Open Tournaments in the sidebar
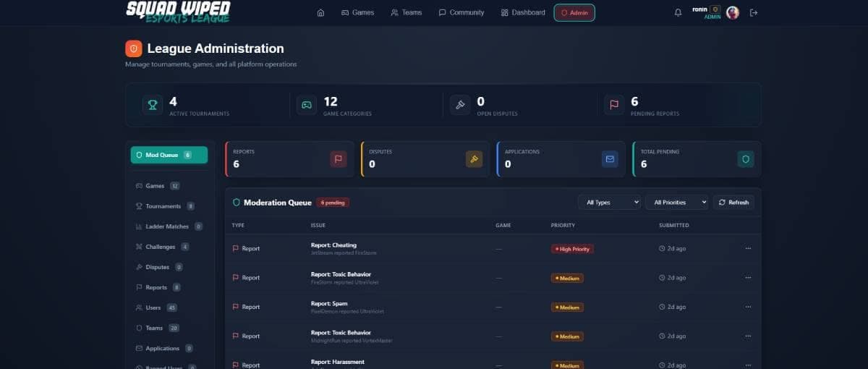This screenshot has height=369, width=868. pyautogui.click(x=163, y=206)
